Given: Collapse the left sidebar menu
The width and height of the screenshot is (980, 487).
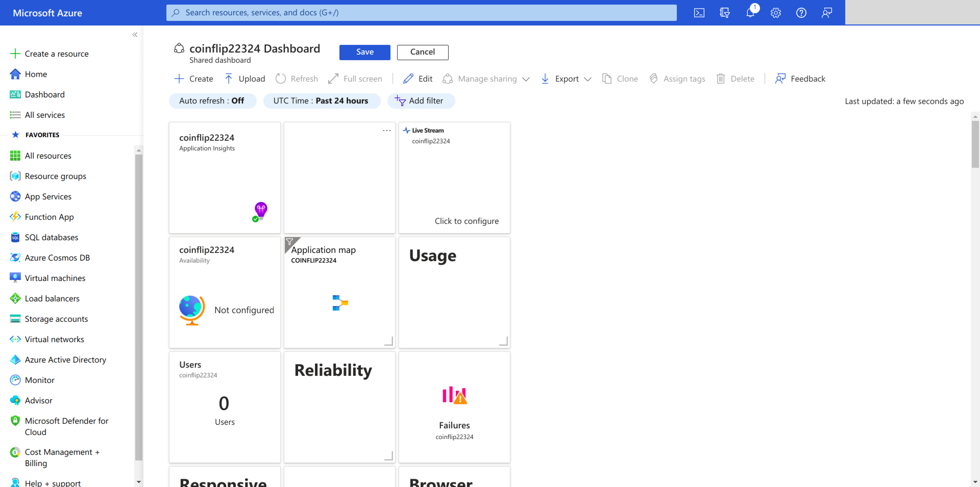Looking at the screenshot, I should pos(135,35).
